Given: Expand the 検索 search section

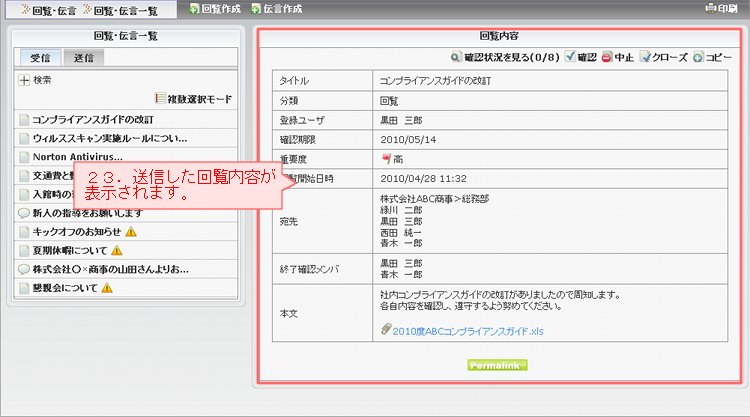Looking at the screenshot, I should (x=24, y=80).
